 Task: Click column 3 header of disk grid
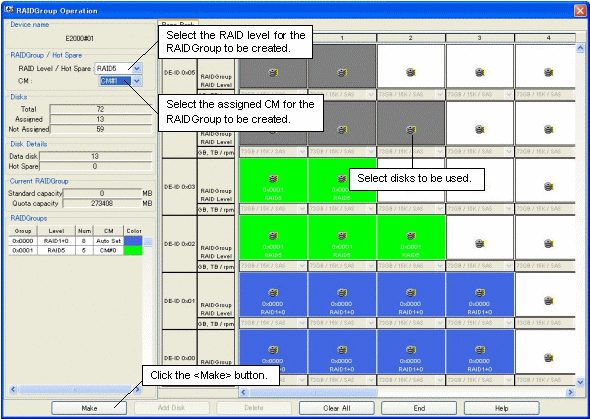coord(480,38)
